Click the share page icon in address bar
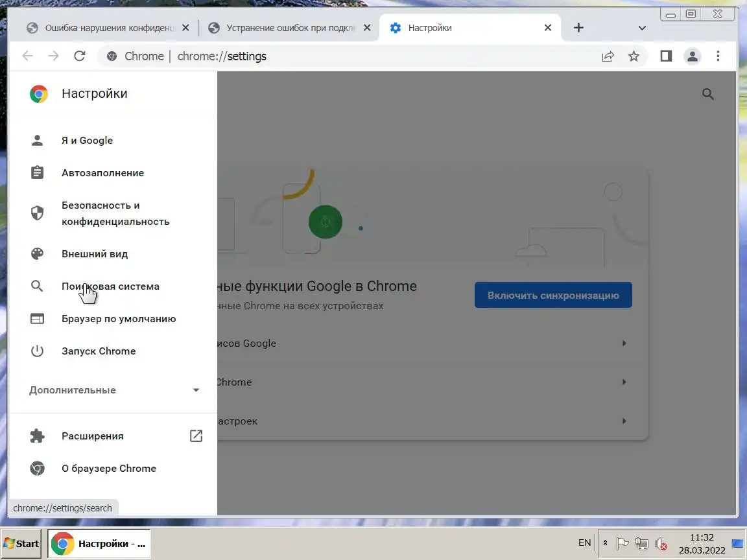 608,56
